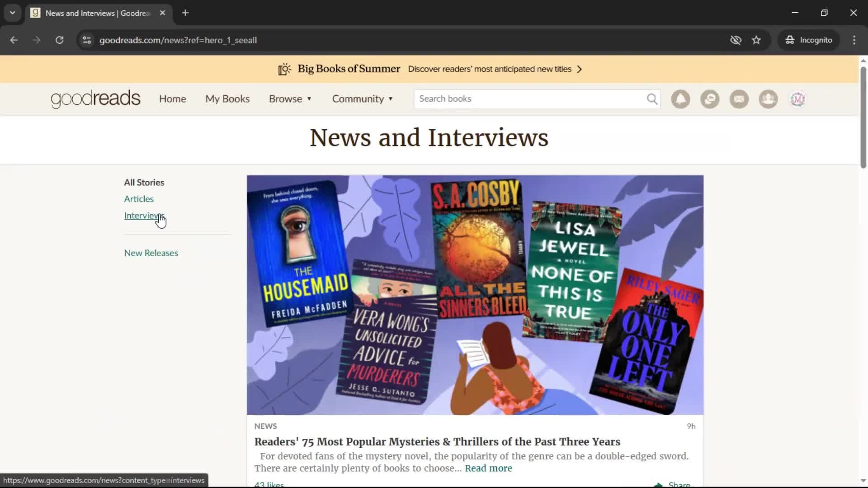Go back with the browser back arrow
The width and height of the screenshot is (868, 488).
click(x=14, y=40)
